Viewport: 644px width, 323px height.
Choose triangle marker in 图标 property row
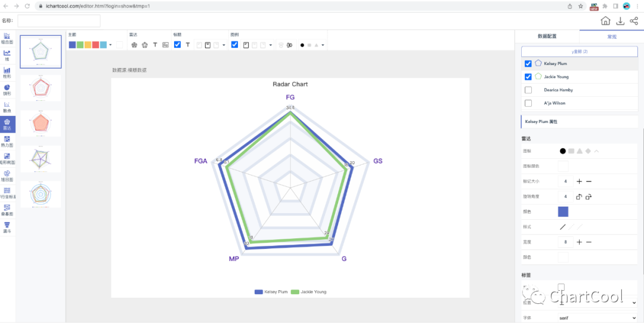click(x=580, y=151)
